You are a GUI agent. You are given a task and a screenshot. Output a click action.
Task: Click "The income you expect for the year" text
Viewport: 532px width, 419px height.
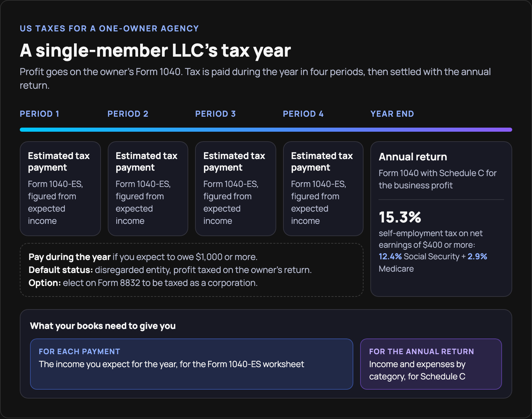(172, 364)
